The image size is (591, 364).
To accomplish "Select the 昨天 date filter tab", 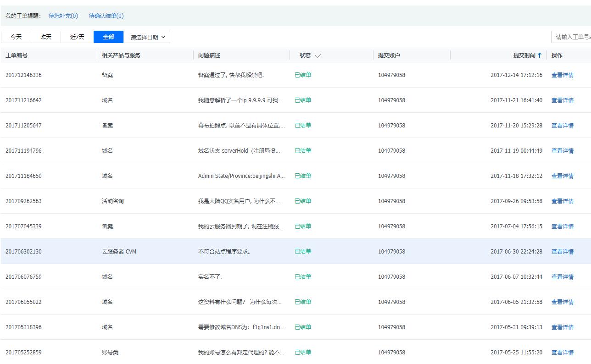I will pyautogui.click(x=46, y=37).
